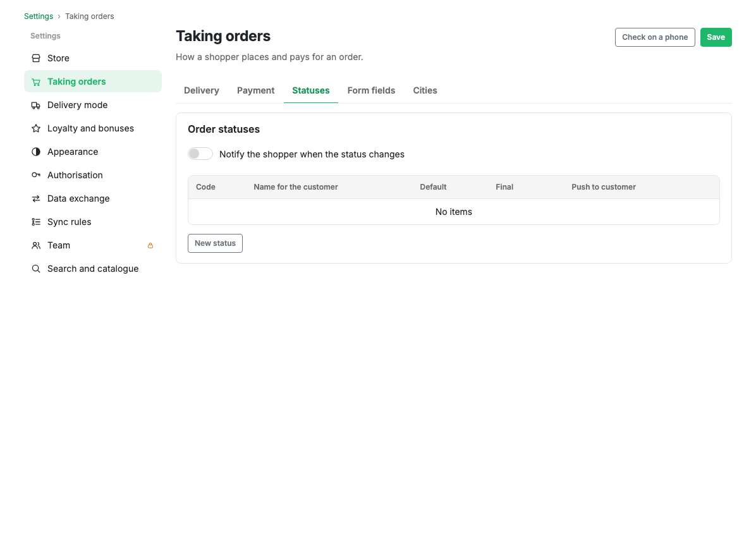
Task: Switch to the Delivery tab
Action: point(202,90)
